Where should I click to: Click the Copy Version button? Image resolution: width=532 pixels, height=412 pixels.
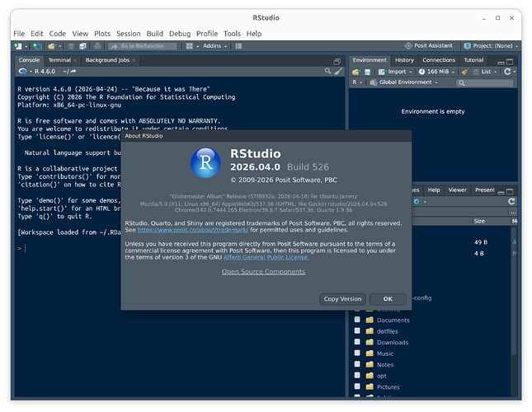(x=342, y=299)
